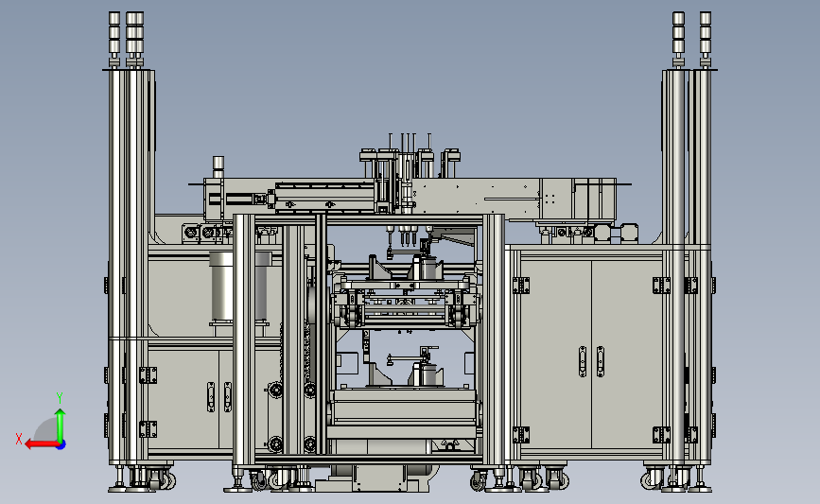Click the blue Z axis dot of triad
Screen dimensions: 820x504
coord(61,445)
